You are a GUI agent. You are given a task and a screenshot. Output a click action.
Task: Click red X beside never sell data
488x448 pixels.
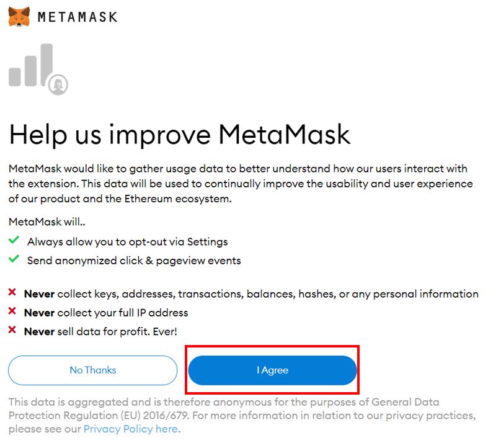(12, 331)
